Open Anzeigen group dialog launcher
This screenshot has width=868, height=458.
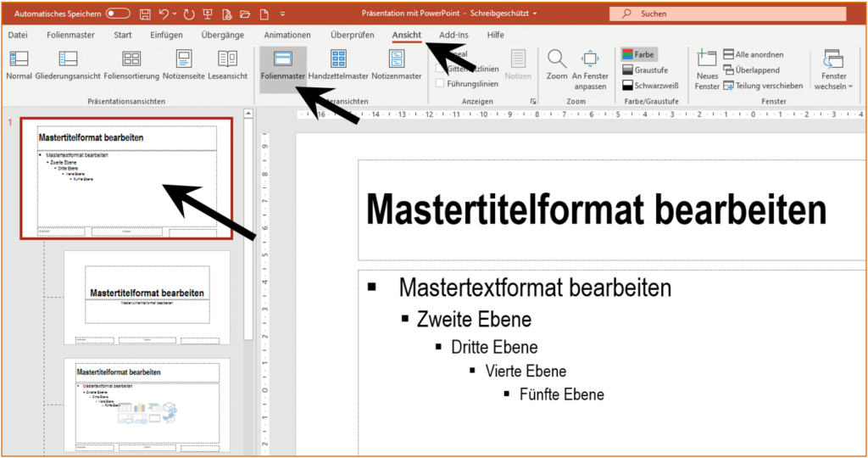pos(533,101)
